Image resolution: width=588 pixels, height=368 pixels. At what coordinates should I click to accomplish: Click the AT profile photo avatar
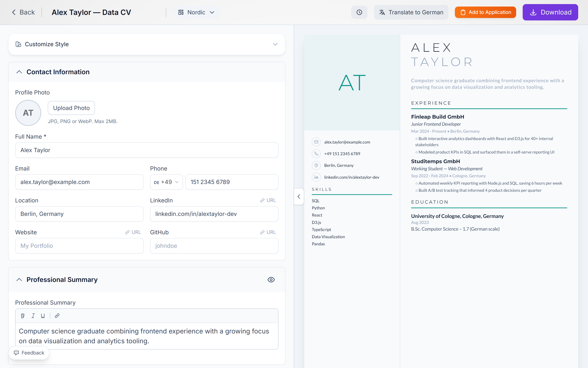28,113
